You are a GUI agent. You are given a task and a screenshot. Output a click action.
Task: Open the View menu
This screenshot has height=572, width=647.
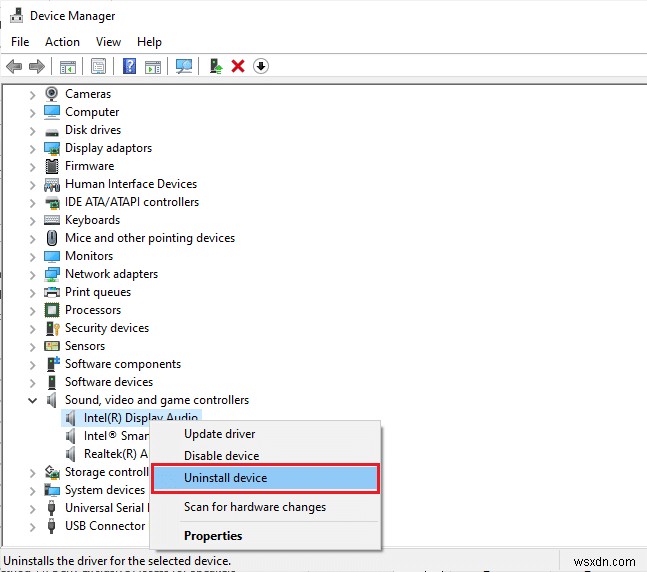click(x=108, y=42)
